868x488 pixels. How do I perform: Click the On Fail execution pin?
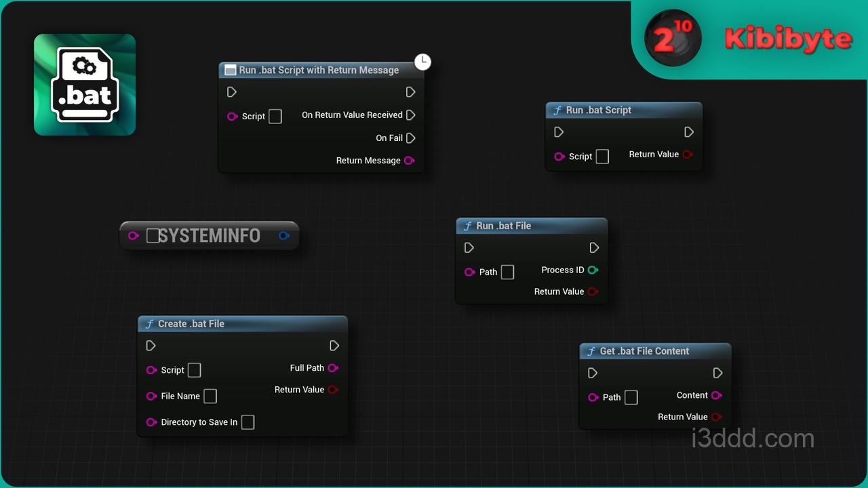point(410,138)
